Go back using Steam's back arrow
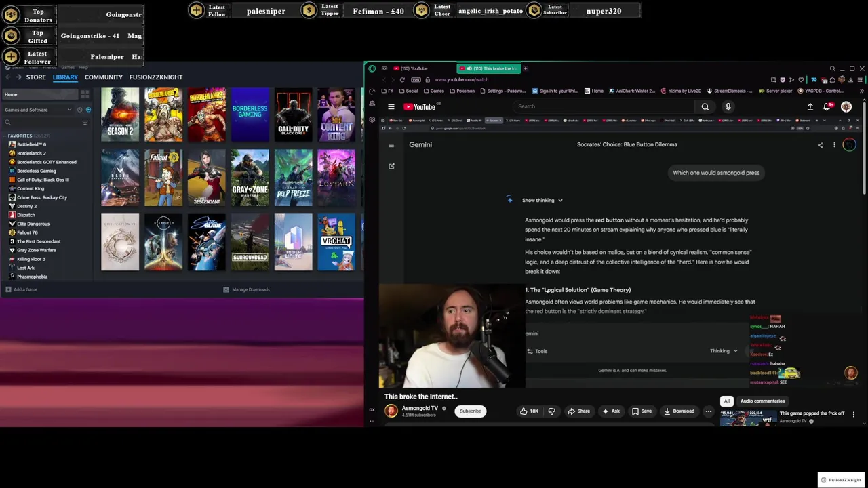 click(x=9, y=77)
